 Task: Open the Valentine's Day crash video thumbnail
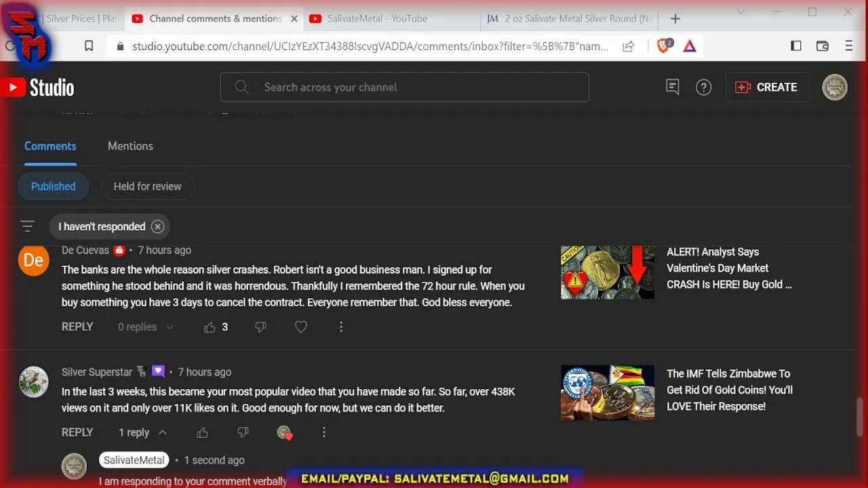(x=608, y=272)
